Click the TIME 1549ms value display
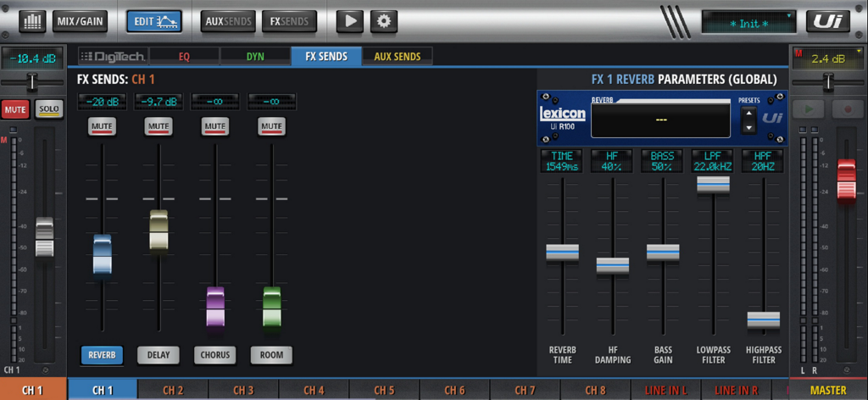868x400 pixels. pyautogui.click(x=561, y=161)
